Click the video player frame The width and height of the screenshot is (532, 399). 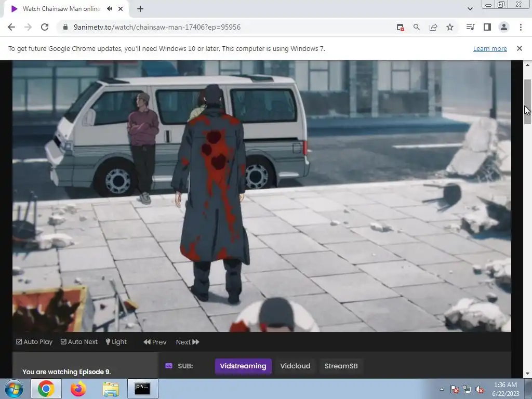(x=262, y=196)
